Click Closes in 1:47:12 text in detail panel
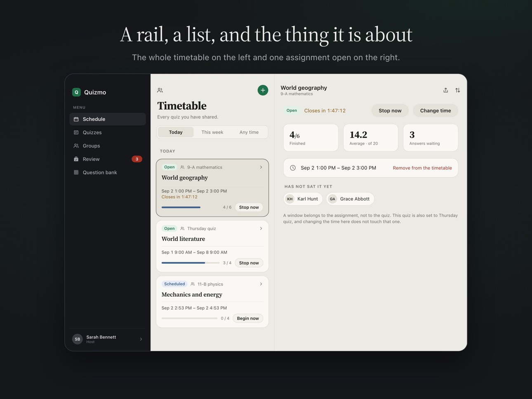 [x=325, y=110]
